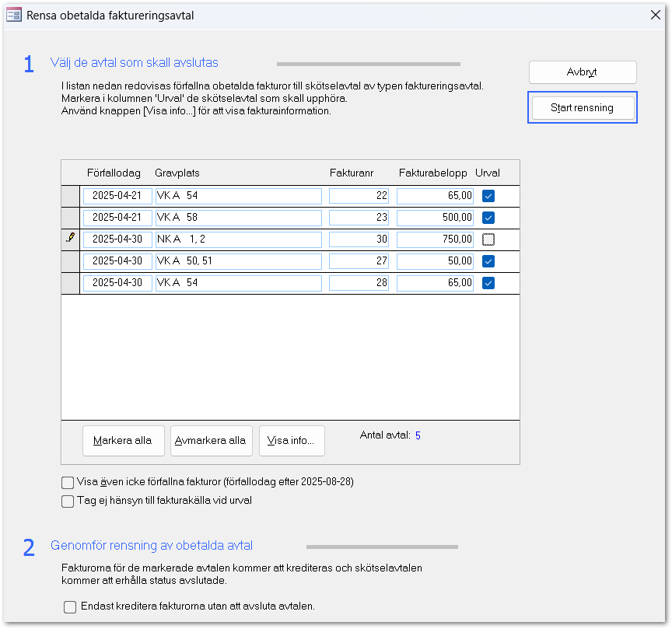Click Förfallodag field of invoice 28
Image resolution: width=672 pixels, height=629 pixels.
(x=117, y=283)
